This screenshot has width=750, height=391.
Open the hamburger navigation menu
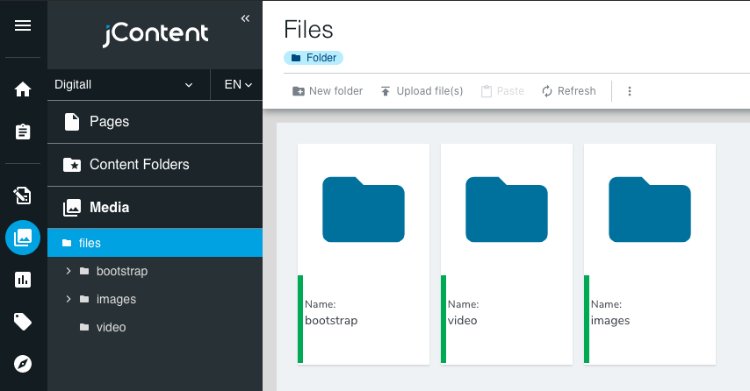(23, 25)
